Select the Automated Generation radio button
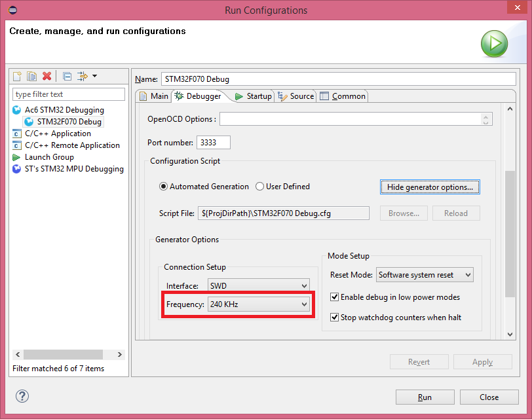The height and width of the screenshot is (419, 532). tap(164, 187)
